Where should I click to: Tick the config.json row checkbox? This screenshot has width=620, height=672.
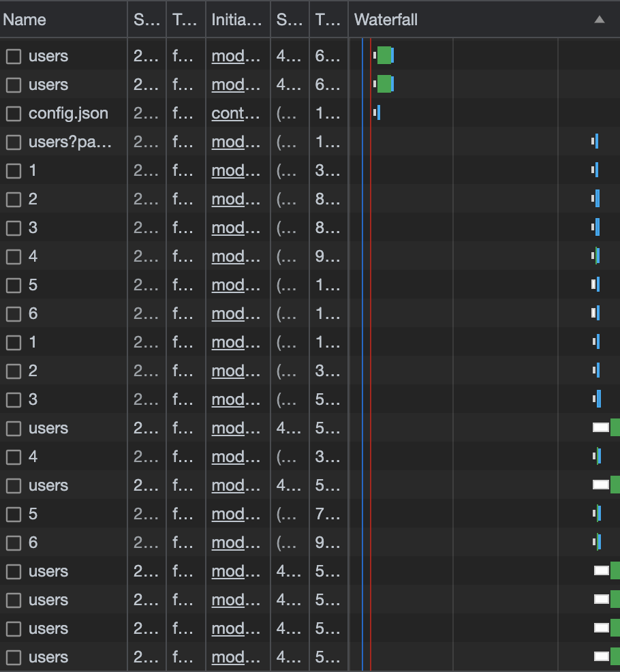pos(14,114)
